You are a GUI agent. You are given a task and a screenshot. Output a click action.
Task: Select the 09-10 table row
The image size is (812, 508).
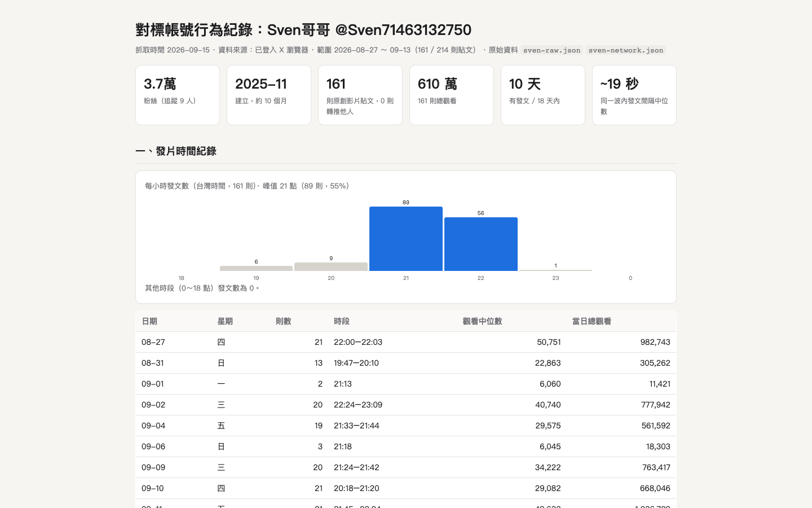[x=406, y=488]
